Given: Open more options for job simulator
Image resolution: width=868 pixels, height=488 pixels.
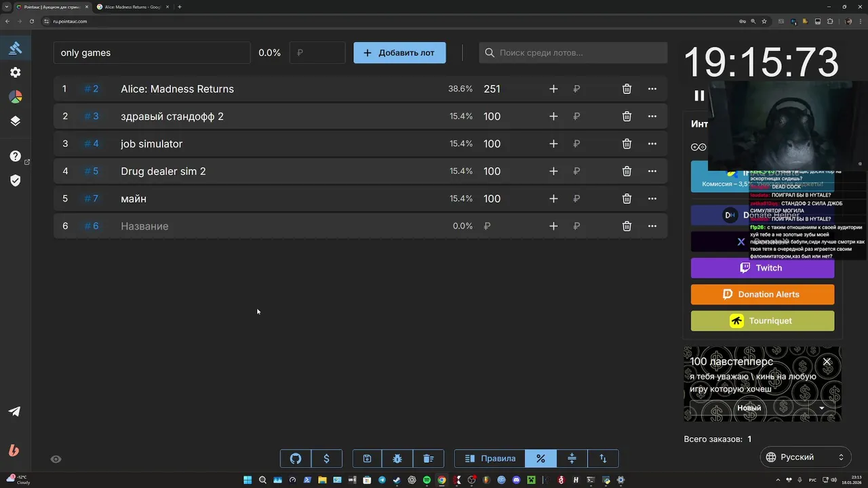Looking at the screenshot, I should point(652,144).
